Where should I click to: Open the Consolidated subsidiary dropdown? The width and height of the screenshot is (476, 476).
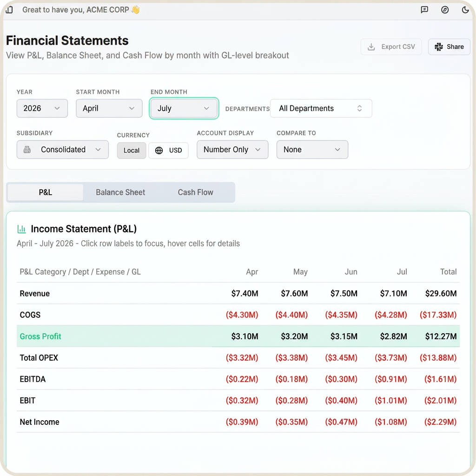[63, 150]
